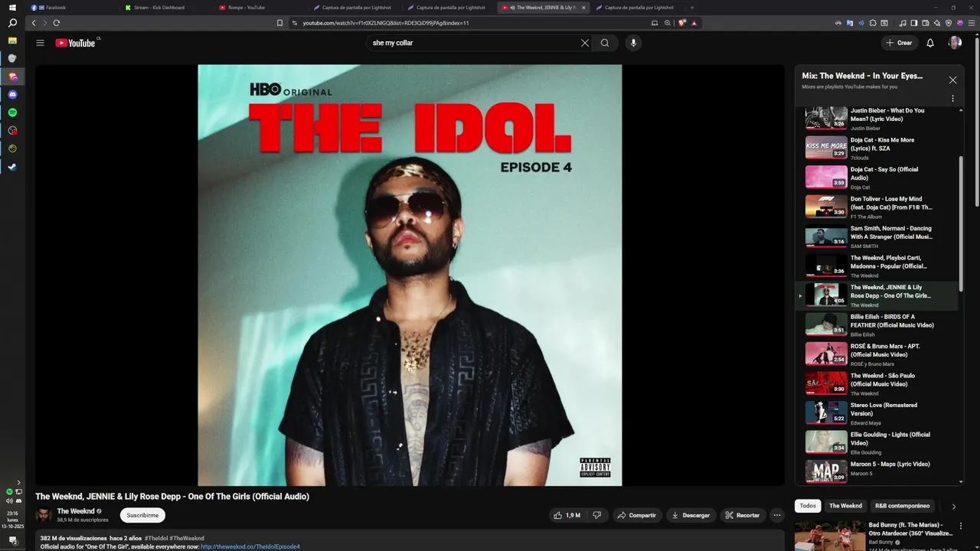Open Windows Start menu
980x551 pixels.
[x=12, y=8]
